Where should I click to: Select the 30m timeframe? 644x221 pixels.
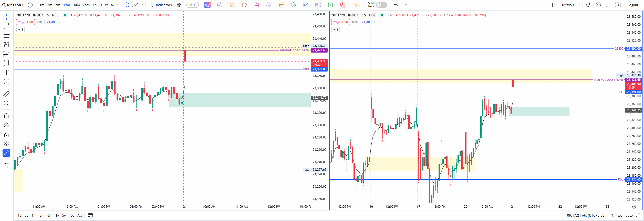[76, 5]
